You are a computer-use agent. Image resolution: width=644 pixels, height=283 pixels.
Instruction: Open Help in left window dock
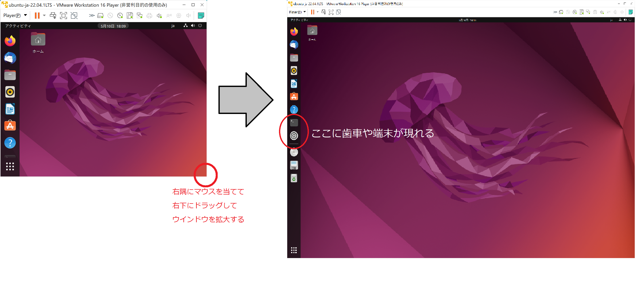click(10, 143)
